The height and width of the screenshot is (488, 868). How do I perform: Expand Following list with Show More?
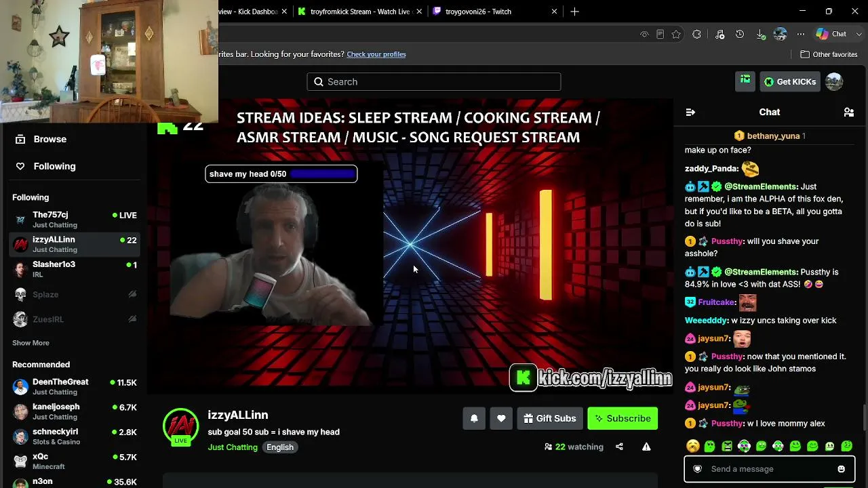(x=31, y=343)
